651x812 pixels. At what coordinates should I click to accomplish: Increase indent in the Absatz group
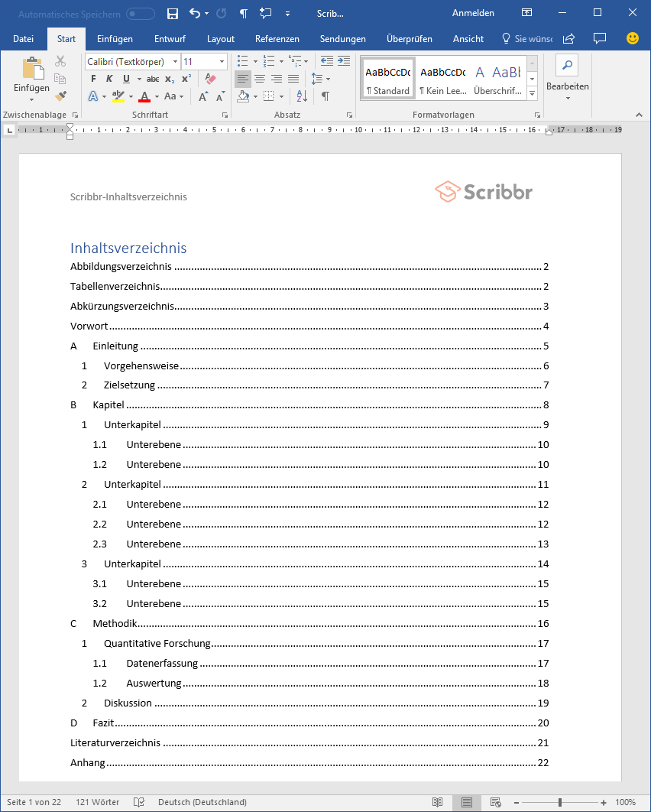[344, 61]
